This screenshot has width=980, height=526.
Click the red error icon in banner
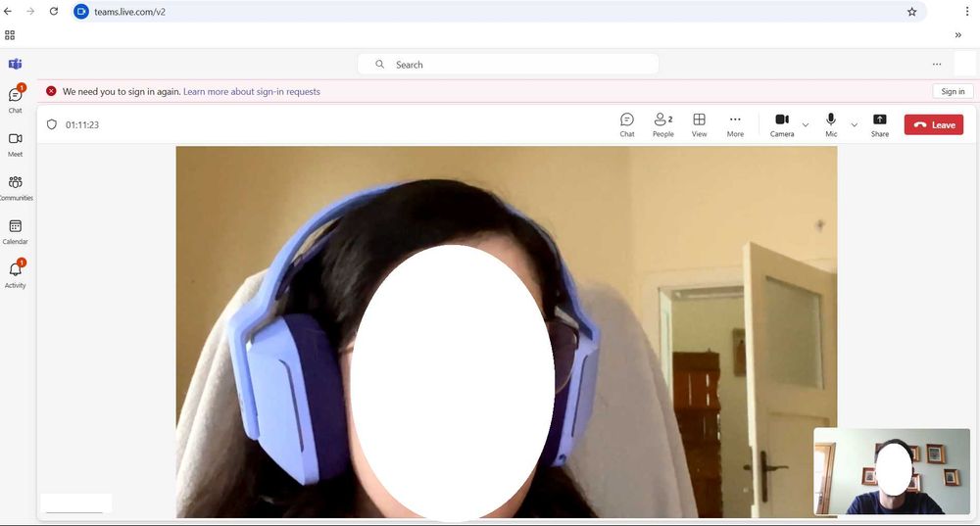tap(51, 91)
